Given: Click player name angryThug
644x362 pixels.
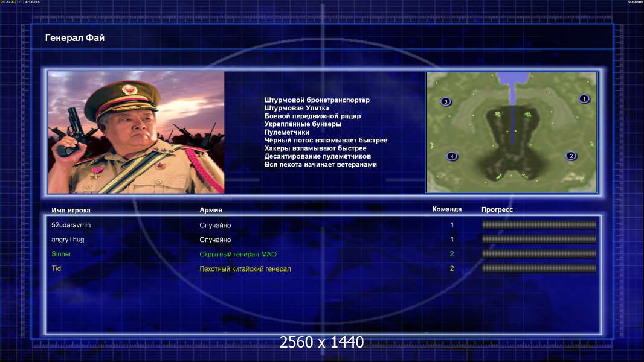Looking at the screenshot, I should point(68,240).
